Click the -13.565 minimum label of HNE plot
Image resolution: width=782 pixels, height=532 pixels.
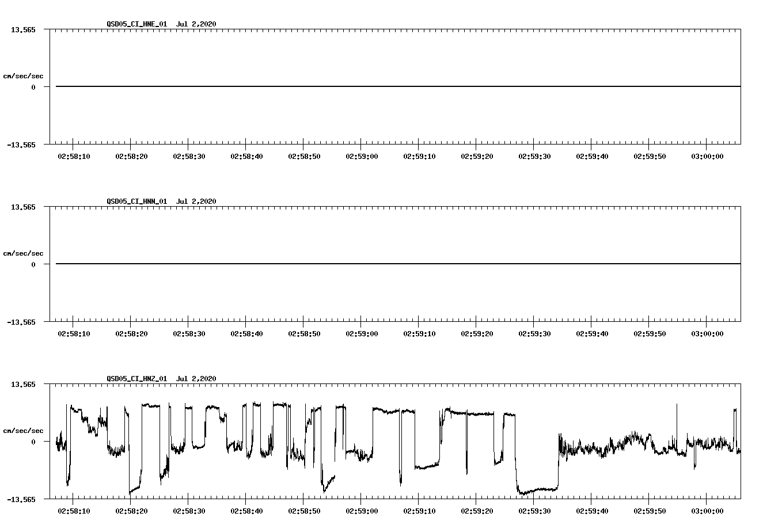[x=21, y=145]
